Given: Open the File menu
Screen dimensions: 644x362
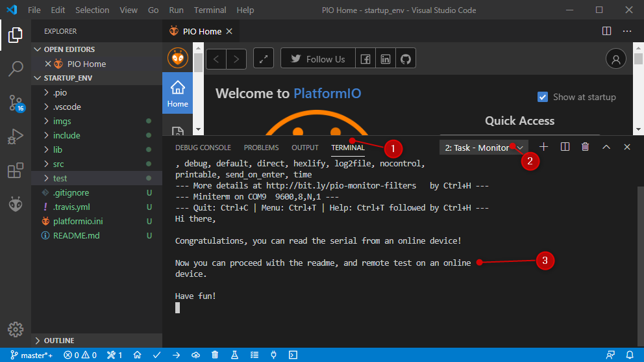Looking at the screenshot, I should tap(34, 10).
